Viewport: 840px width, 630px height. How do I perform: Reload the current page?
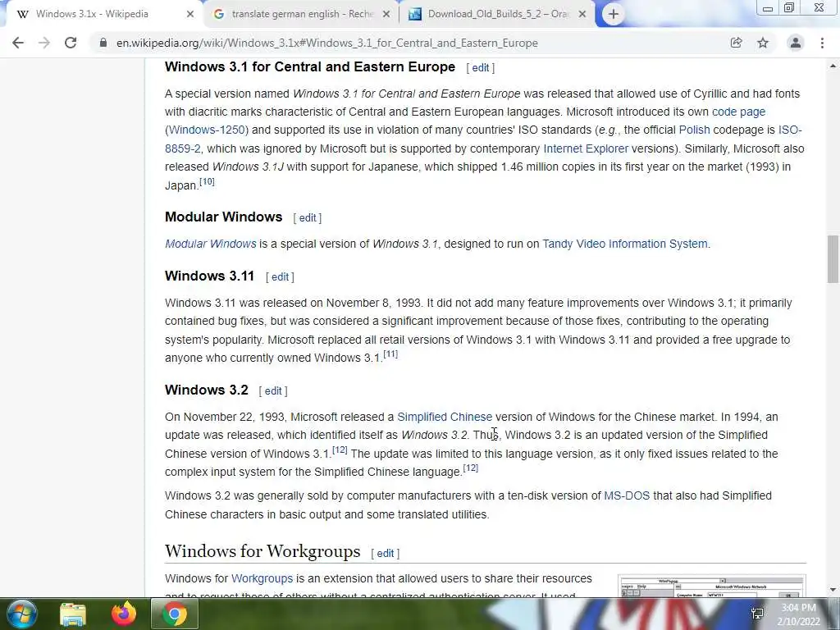(x=71, y=43)
